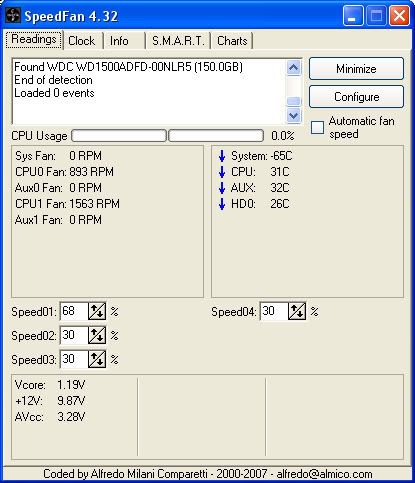Click the Sys Fan 0 RPM reading

(x=58, y=156)
